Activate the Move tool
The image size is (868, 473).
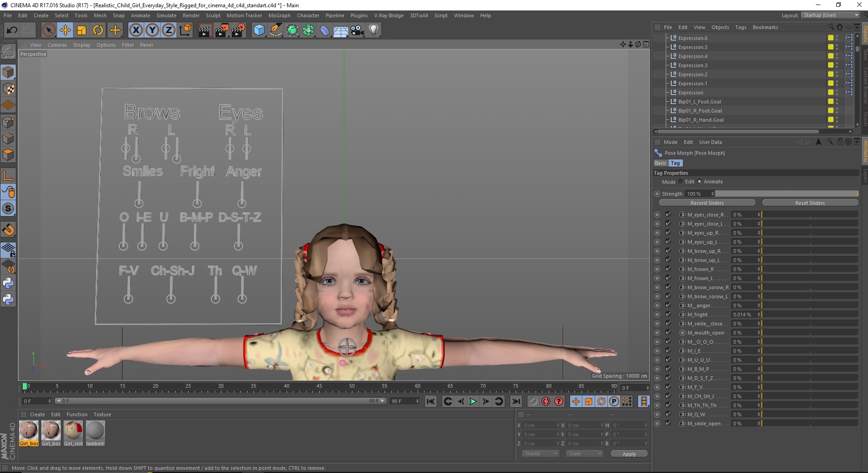coord(65,30)
